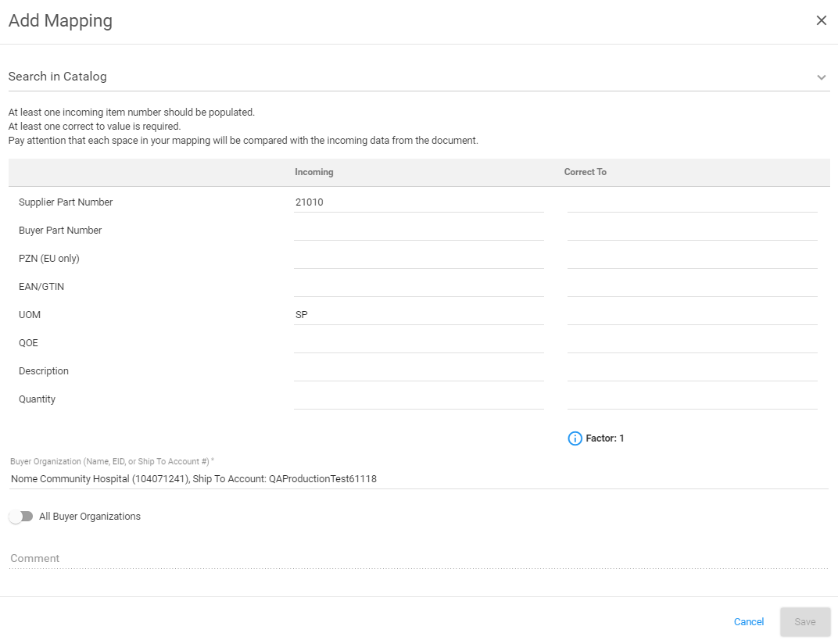Select the incoming EAN/GTIN field
Image resolution: width=838 pixels, height=644 pixels.
pos(418,286)
